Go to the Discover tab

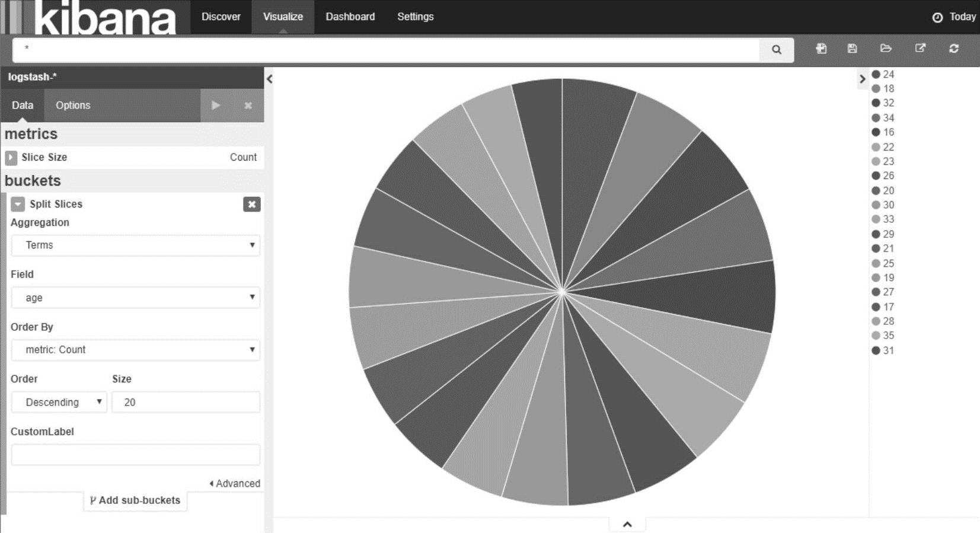point(221,17)
